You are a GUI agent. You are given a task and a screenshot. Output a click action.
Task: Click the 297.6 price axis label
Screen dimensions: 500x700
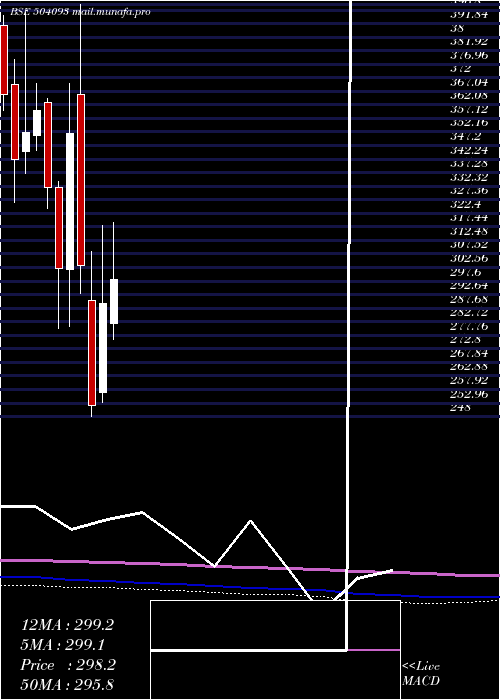pyautogui.click(x=466, y=272)
